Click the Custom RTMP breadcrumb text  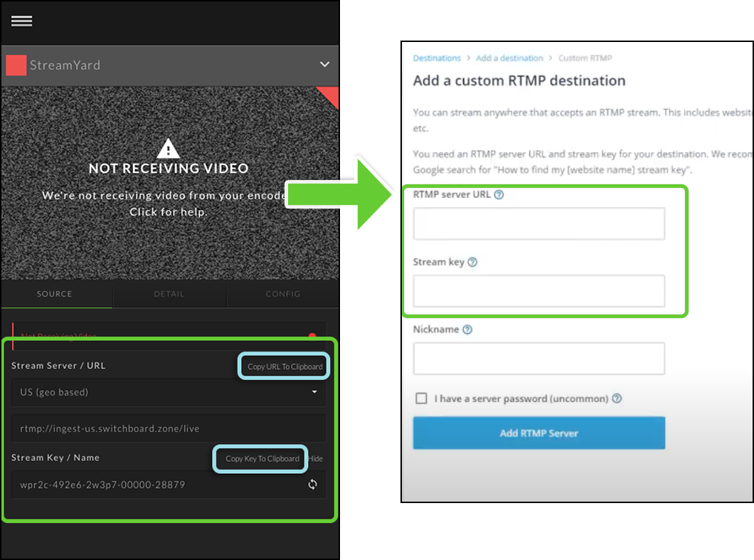[x=585, y=58]
